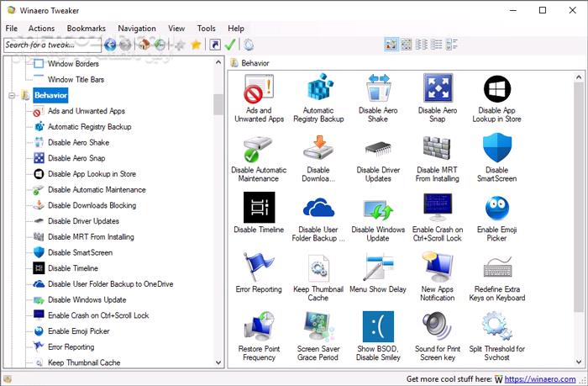Open the Help menu

236,28
